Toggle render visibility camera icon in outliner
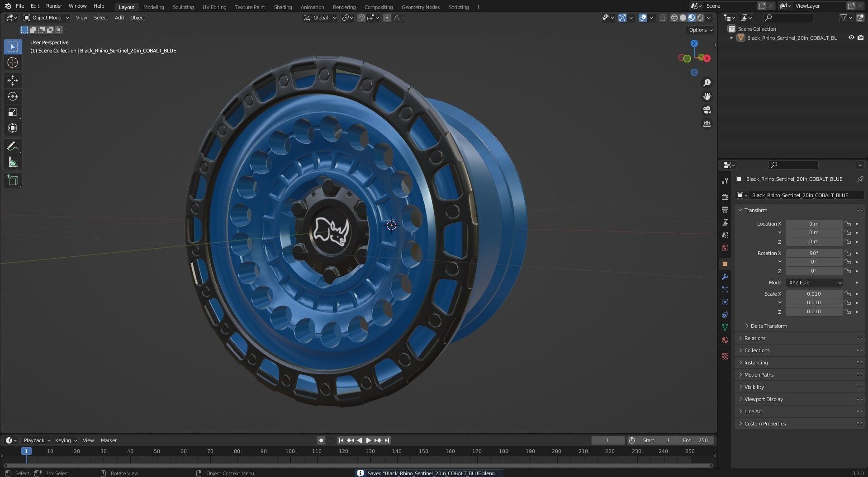This screenshot has height=477, width=868. [x=860, y=38]
